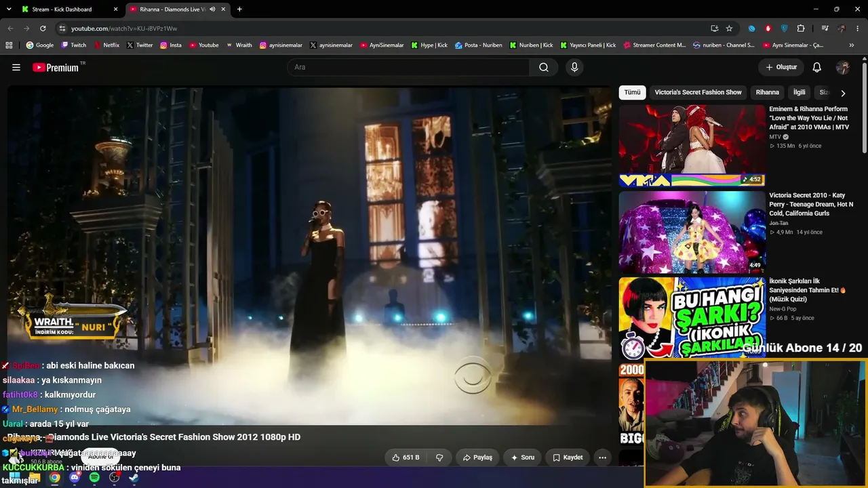
Task: Click Victoria Secret 2010 Katy Perry title
Action: click(811, 204)
